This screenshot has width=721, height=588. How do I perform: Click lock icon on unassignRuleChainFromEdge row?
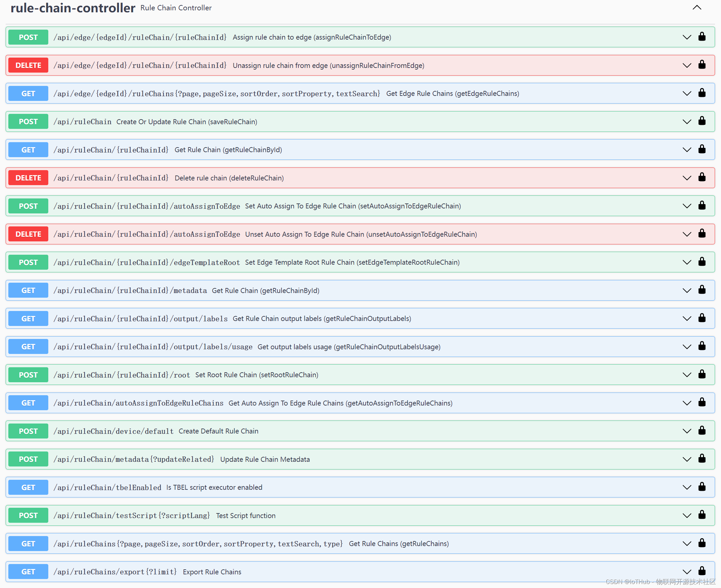pos(702,65)
